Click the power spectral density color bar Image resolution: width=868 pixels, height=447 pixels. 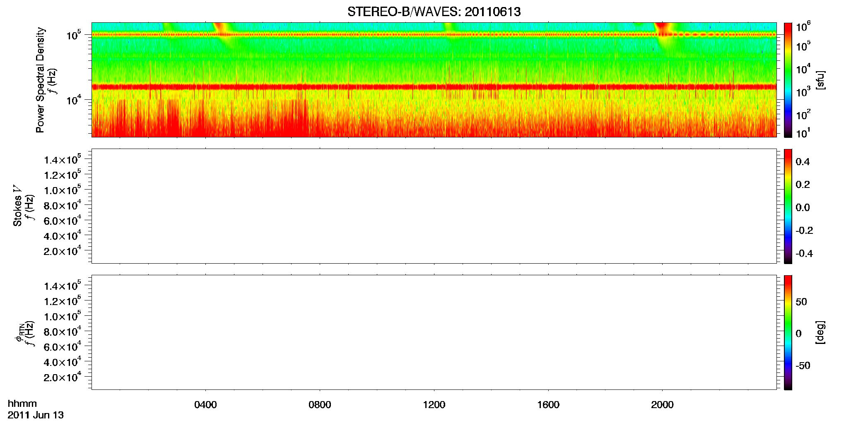click(788, 80)
